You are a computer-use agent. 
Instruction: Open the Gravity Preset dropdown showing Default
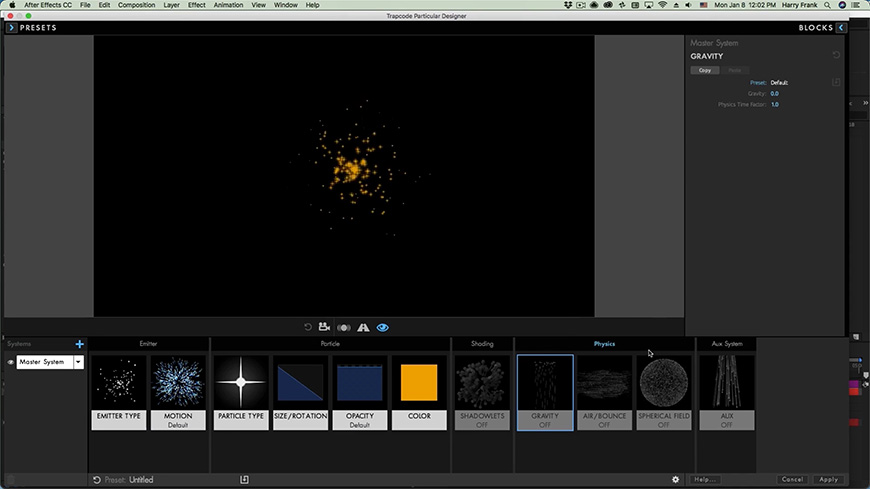pyautogui.click(x=779, y=83)
